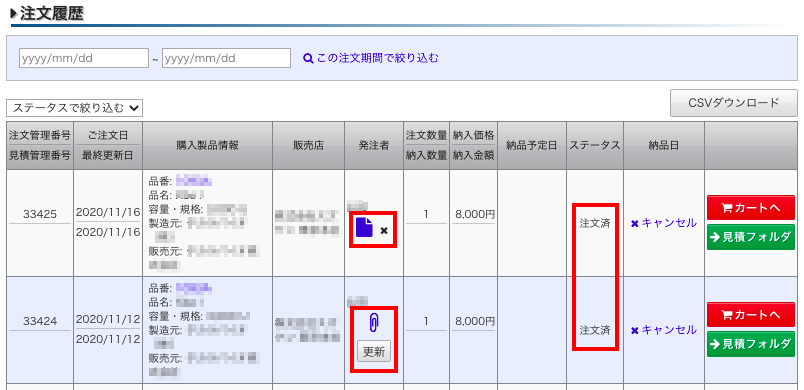This screenshot has height=390, width=804.
Task: Click the 更新 button in order 33424
Action: pyautogui.click(x=374, y=351)
